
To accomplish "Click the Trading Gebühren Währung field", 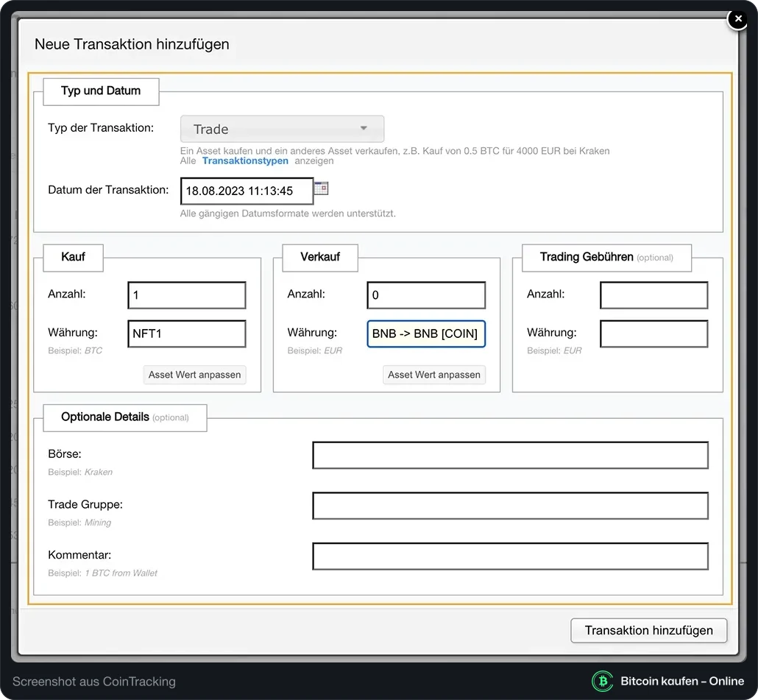I will [654, 333].
